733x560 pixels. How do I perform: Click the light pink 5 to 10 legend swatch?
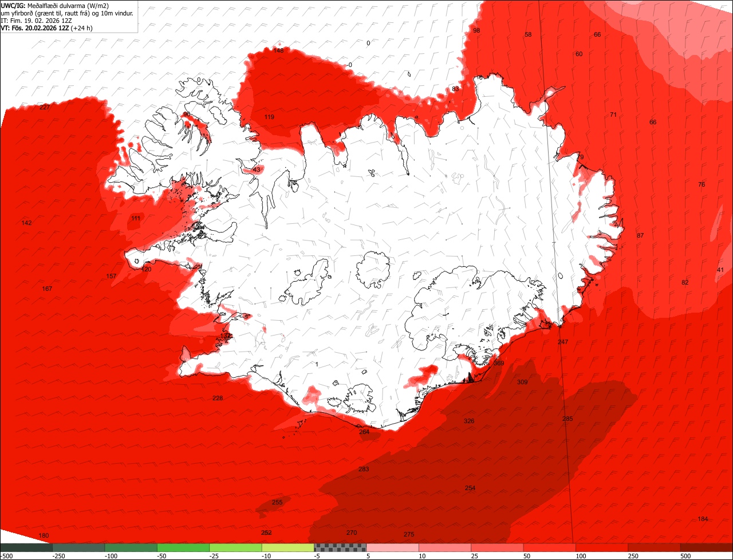coord(392,547)
